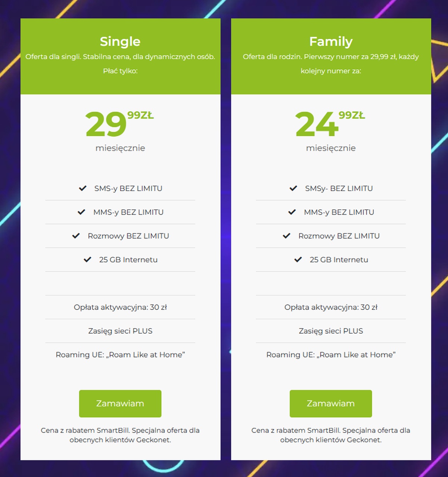Click Roaming UE text in Family plan
448x477 pixels.
[x=331, y=355]
